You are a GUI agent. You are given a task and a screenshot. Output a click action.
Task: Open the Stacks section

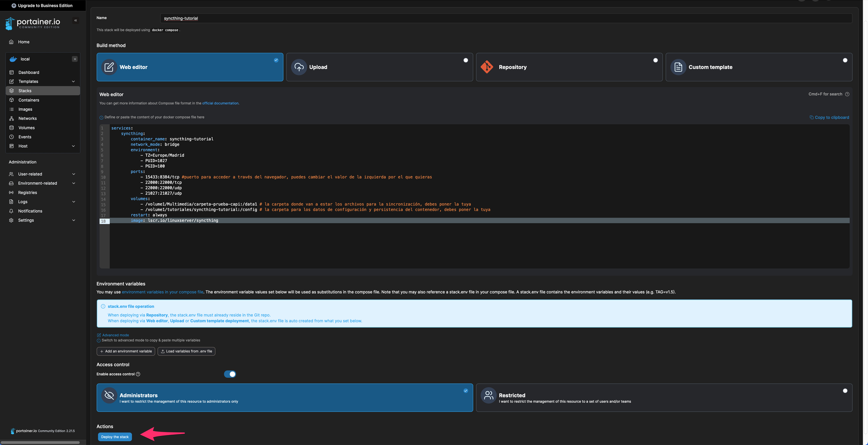point(43,91)
